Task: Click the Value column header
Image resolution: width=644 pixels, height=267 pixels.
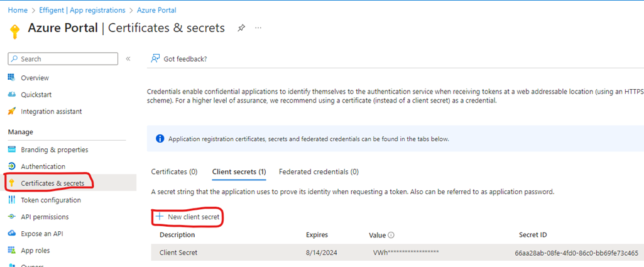Action: coord(378,235)
